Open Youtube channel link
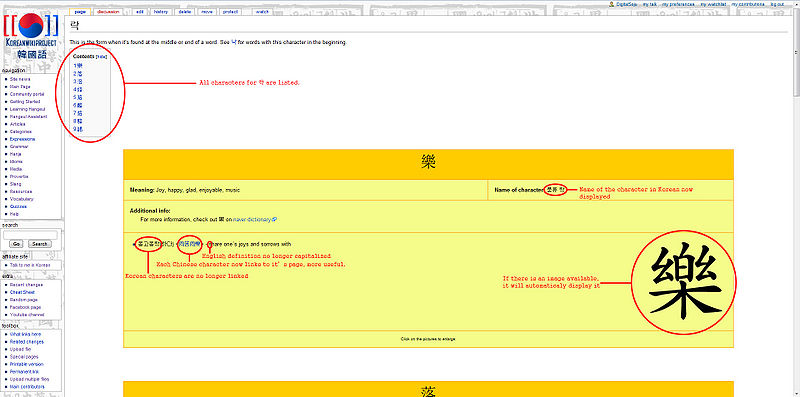Viewport: 800px width, 397px height. click(27, 315)
